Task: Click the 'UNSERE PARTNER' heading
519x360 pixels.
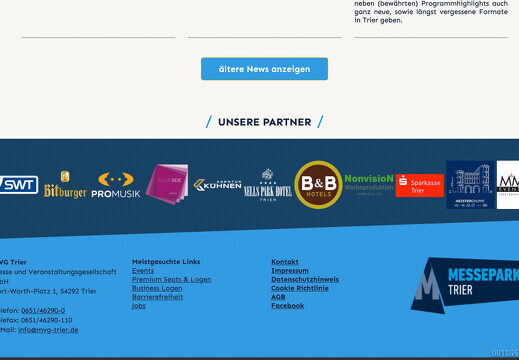Action: click(265, 122)
